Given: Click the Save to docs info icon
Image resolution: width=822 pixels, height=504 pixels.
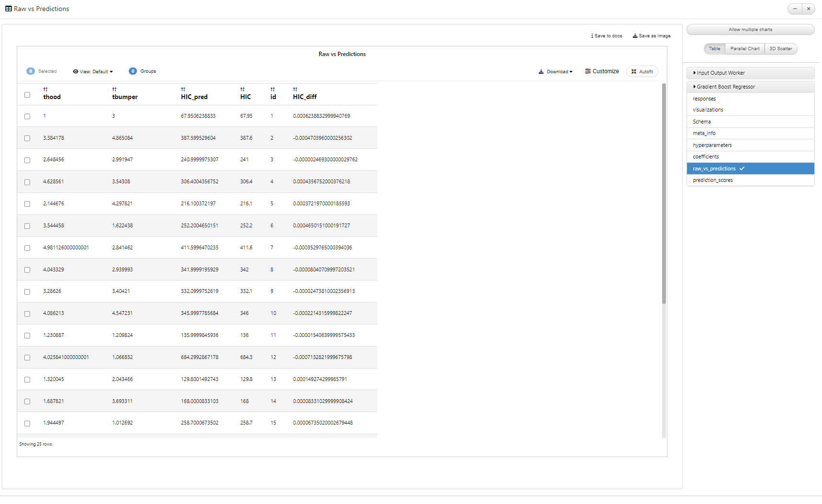Looking at the screenshot, I should pyautogui.click(x=592, y=36).
